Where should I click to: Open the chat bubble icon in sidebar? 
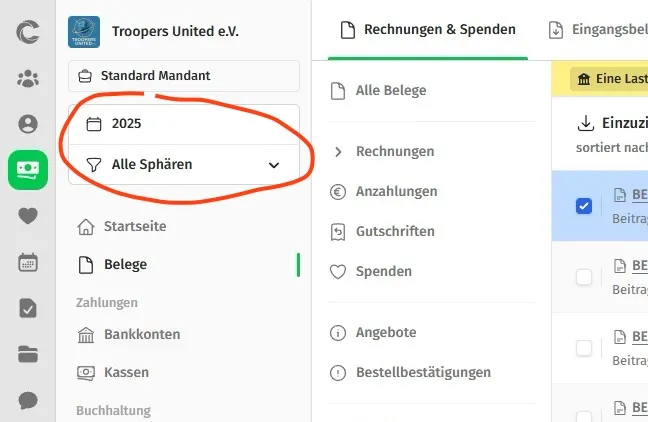pos(28,400)
